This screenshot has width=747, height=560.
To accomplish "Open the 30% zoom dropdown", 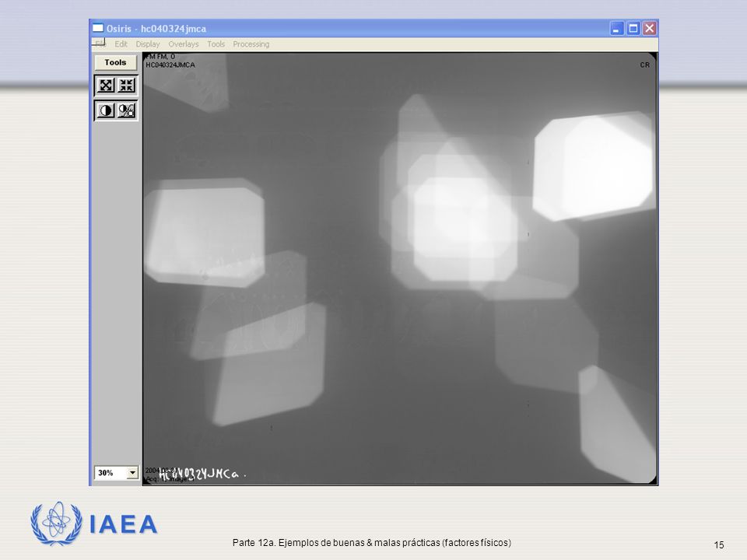I will 132,473.
